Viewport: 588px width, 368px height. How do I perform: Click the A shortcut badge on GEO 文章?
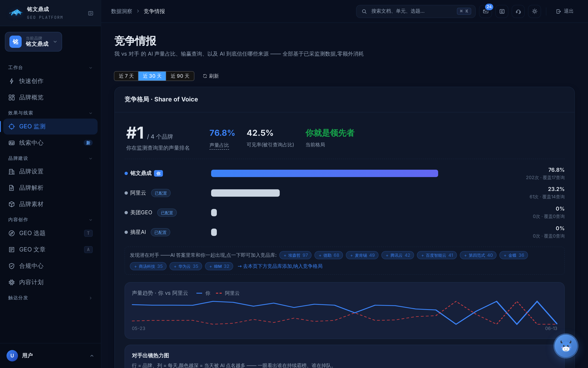[88, 249]
